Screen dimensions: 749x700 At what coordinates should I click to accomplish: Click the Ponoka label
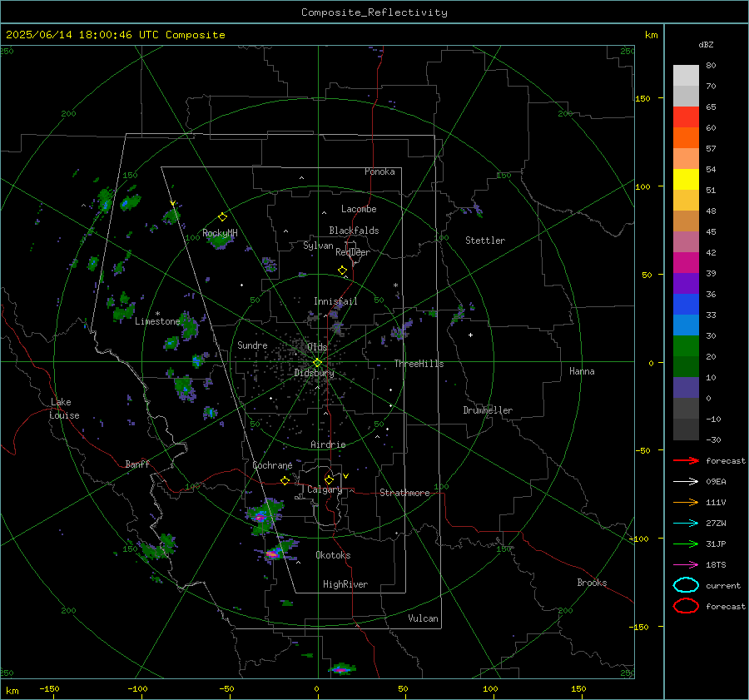click(379, 171)
